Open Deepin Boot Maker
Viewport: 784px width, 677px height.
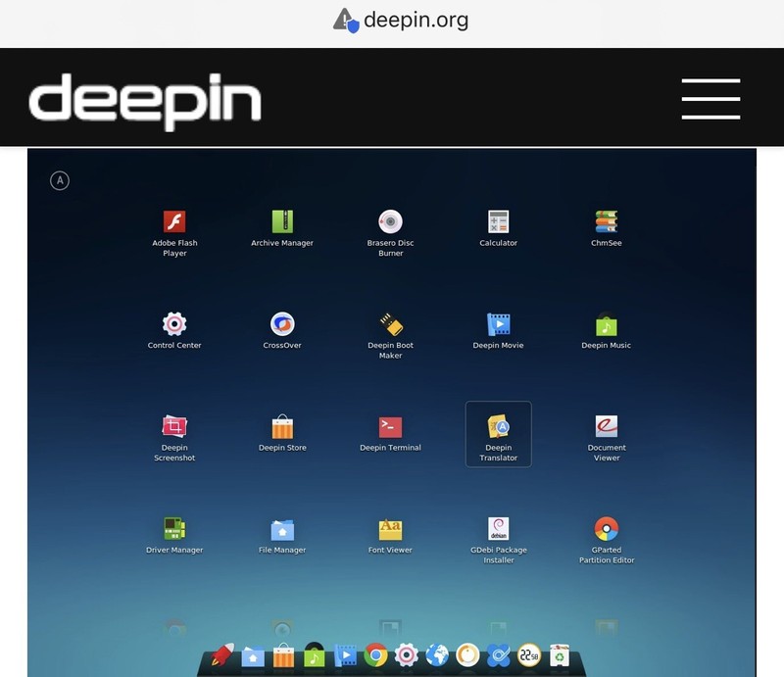pos(390,335)
